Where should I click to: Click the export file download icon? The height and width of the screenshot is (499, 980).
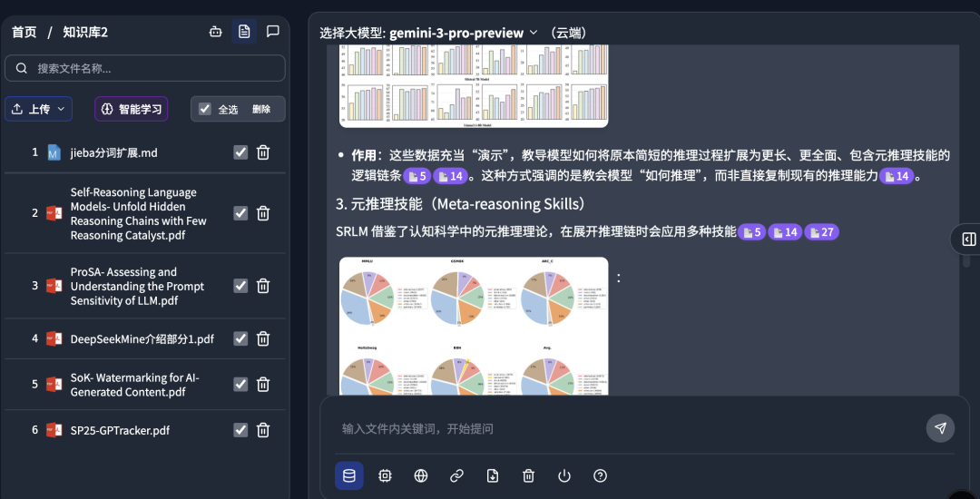493,476
